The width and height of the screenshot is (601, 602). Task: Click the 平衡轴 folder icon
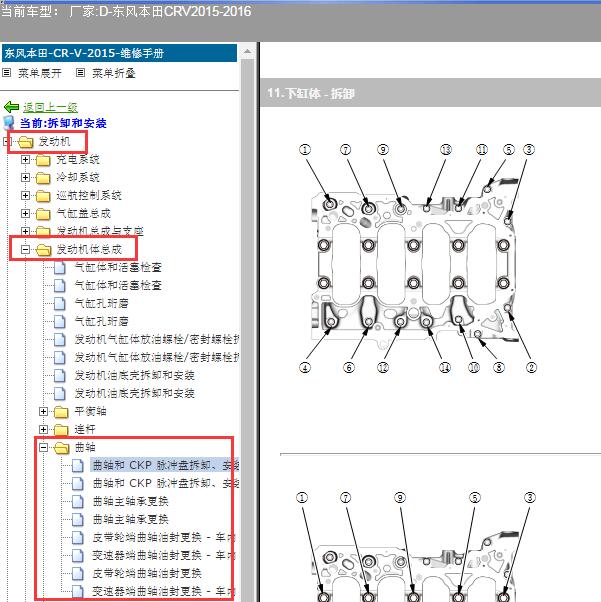(x=61, y=412)
